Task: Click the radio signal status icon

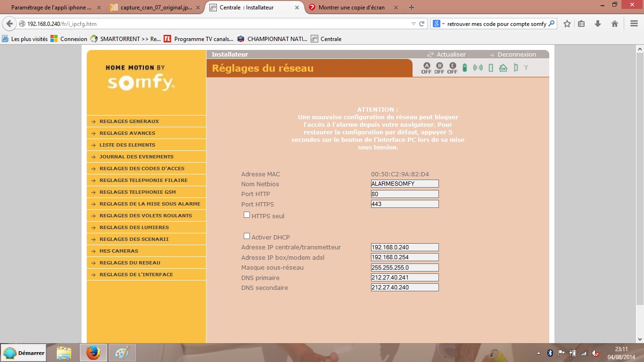Action: (478, 68)
